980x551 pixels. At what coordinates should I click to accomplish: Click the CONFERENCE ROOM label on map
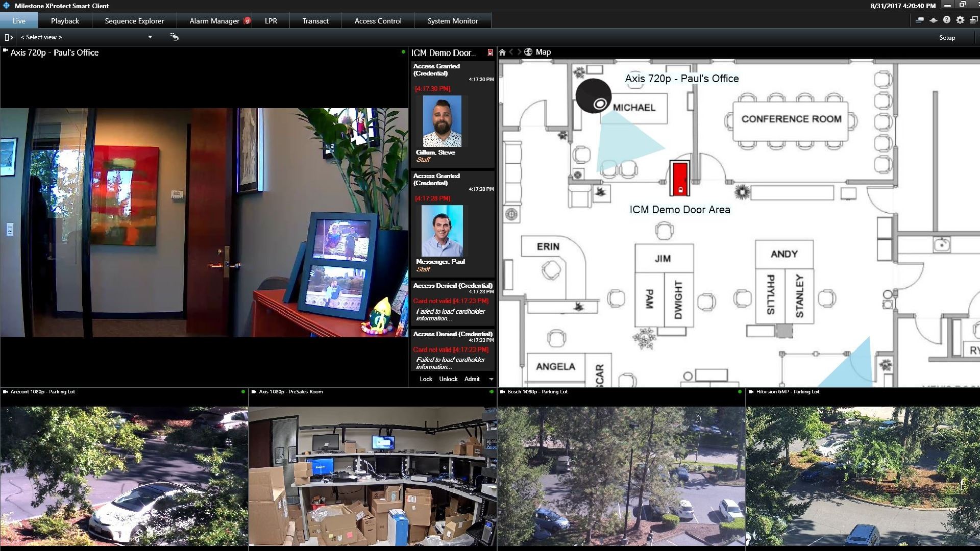click(x=791, y=119)
